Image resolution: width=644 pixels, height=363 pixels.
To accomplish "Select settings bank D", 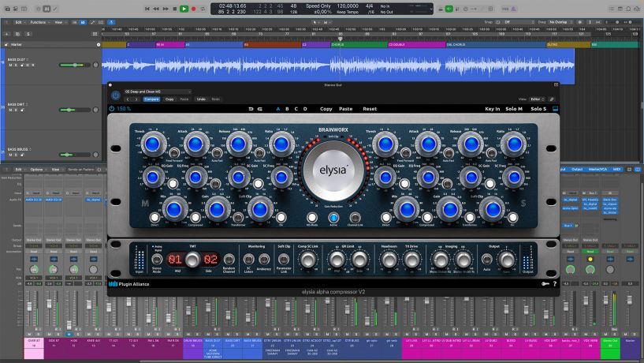I will pyautogui.click(x=305, y=109).
